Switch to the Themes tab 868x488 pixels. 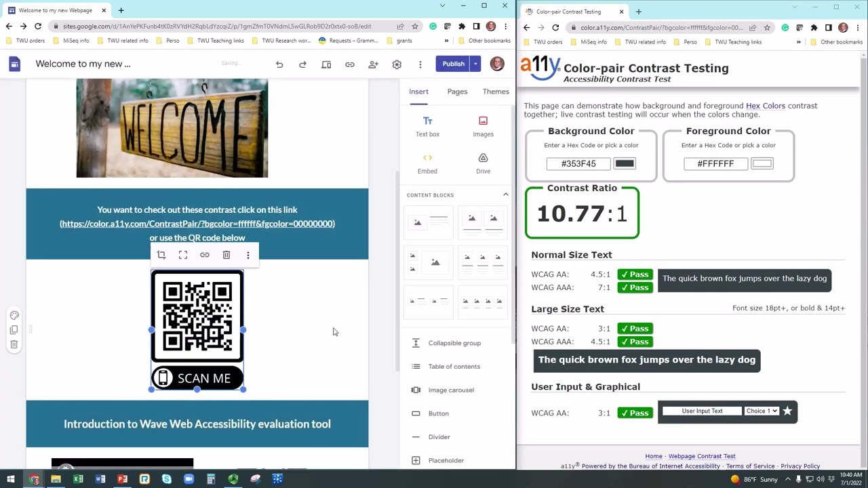coord(496,91)
